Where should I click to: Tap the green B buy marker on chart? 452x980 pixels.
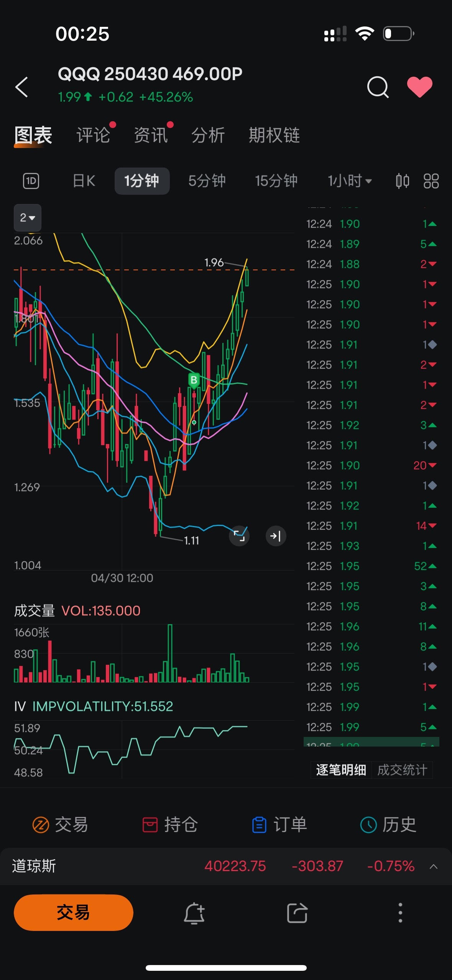(194, 380)
